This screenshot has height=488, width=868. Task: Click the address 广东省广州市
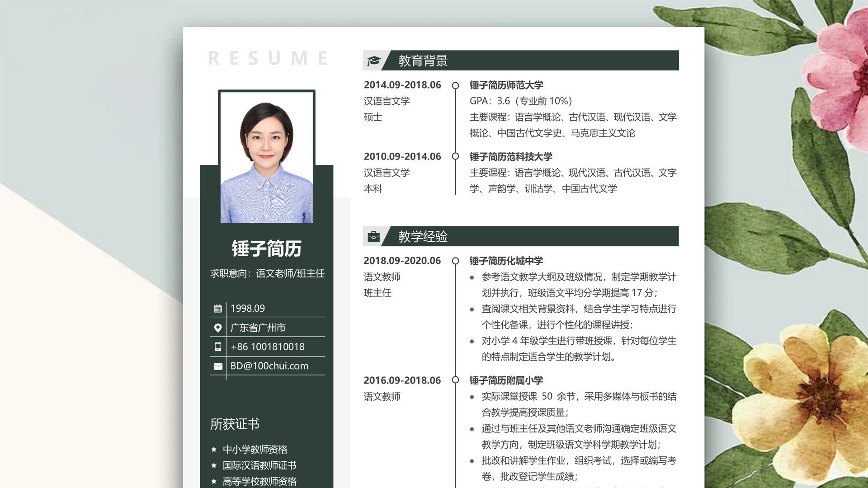[x=258, y=328]
